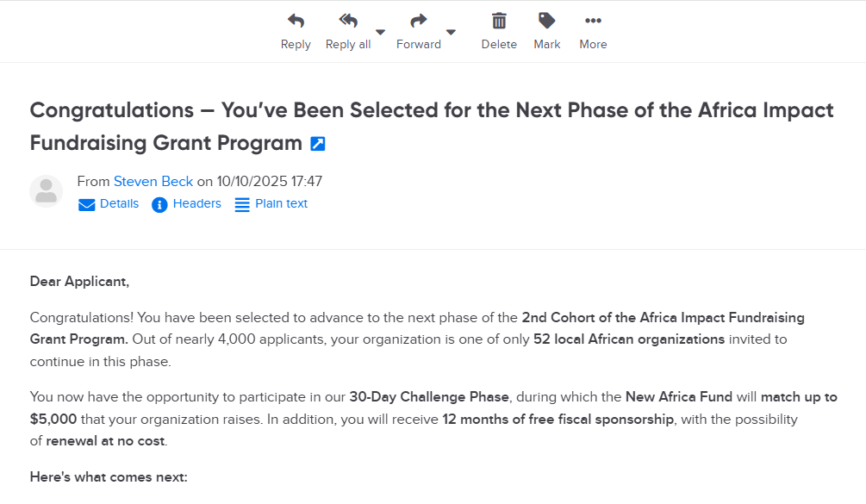Viewport: 866px width, 504px height.
Task: Click the Plain text lines icon
Action: (242, 204)
